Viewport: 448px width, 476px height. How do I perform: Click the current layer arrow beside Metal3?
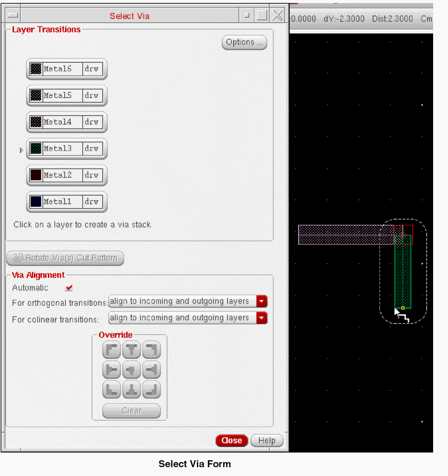click(21, 150)
